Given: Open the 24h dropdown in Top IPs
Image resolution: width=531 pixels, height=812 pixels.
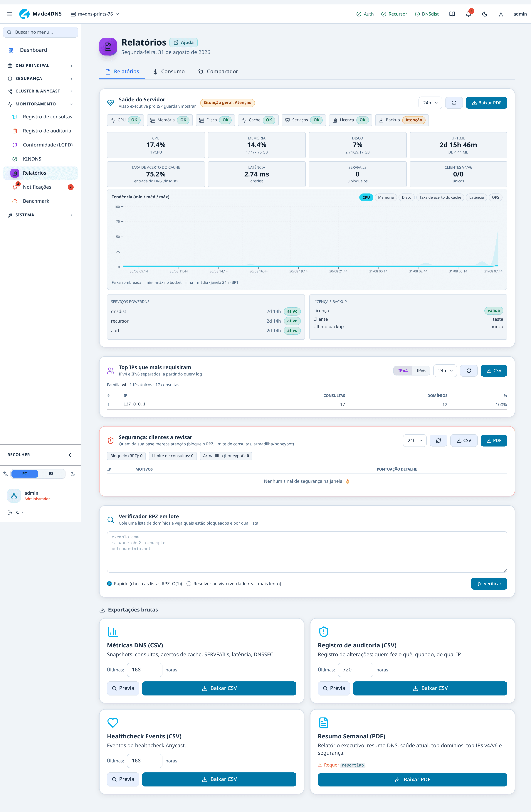Looking at the screenshot, I should 445,370.
